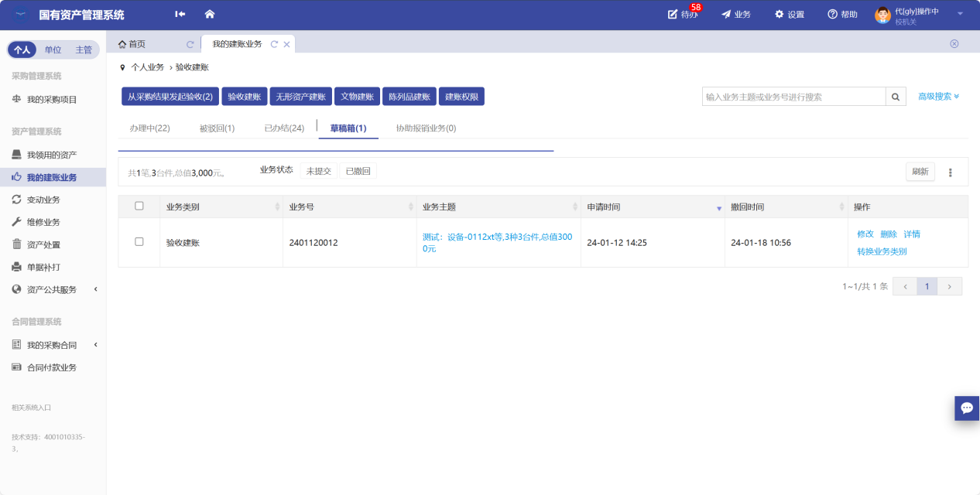The height and width of the screenshot is (495, 980).
Task: Click the search magnifier button
Action: (896, 97)
